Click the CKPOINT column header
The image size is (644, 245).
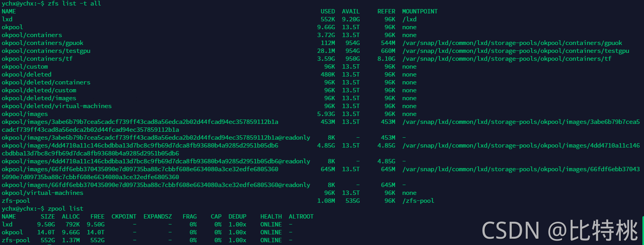(x=124, y=217)
